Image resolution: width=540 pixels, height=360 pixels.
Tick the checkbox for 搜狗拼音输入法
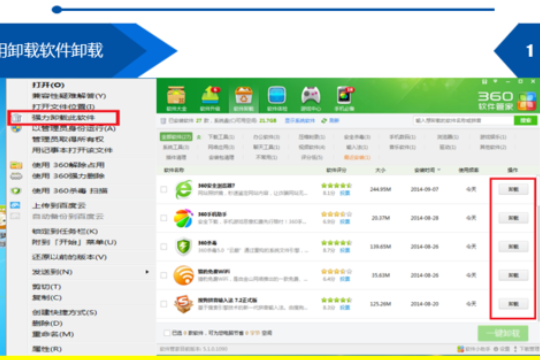click(x=164, y=304)
